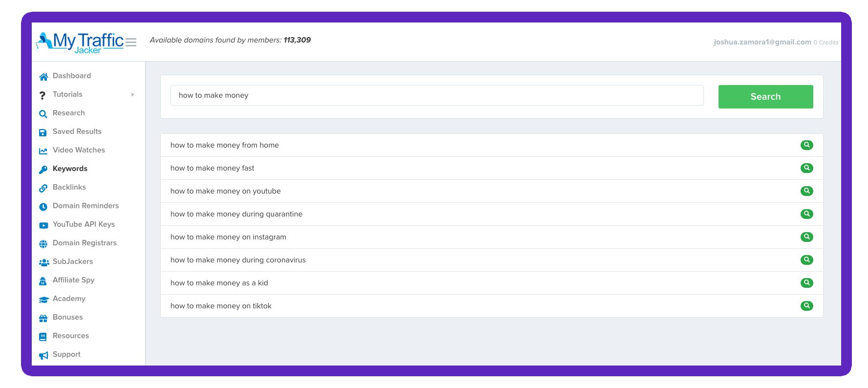Click the Dashboard home icon
868x388 pixels.
pyautogui.click(x=43, y=76)
